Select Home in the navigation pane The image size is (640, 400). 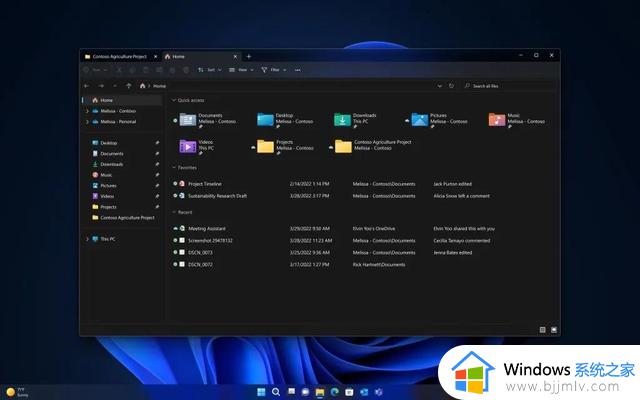122,100
